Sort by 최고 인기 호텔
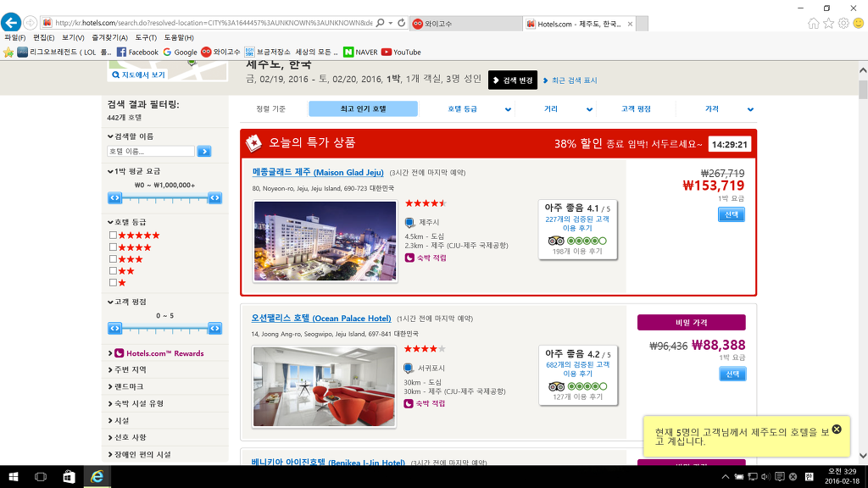 [x=363, y=109]
